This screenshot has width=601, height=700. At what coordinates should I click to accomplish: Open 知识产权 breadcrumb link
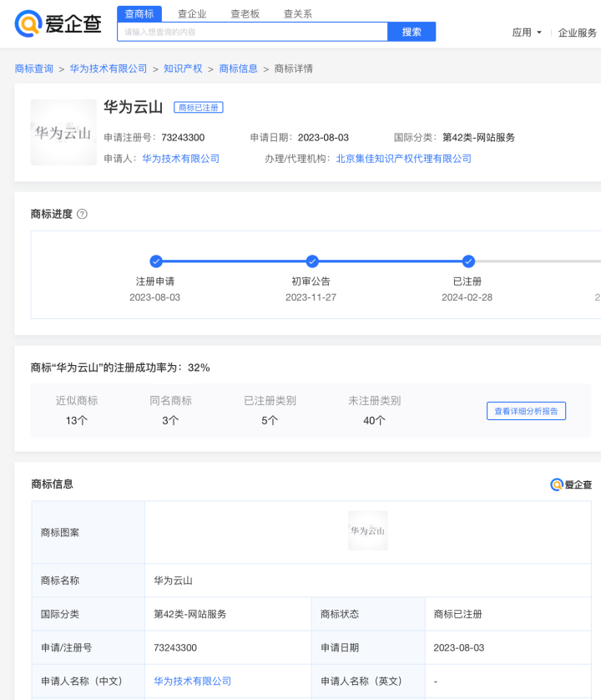point(183,68)
